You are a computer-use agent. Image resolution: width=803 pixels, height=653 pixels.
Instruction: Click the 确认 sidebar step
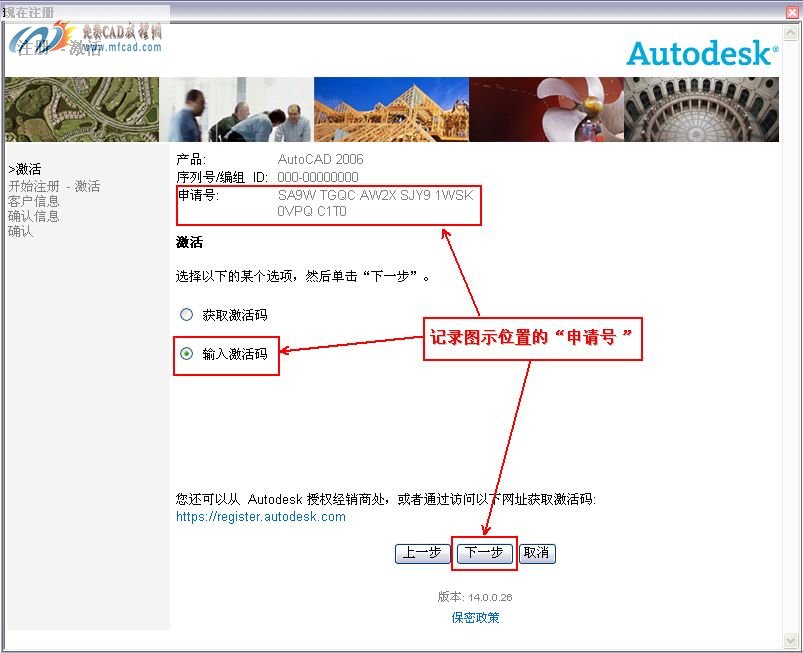(20, 231)
